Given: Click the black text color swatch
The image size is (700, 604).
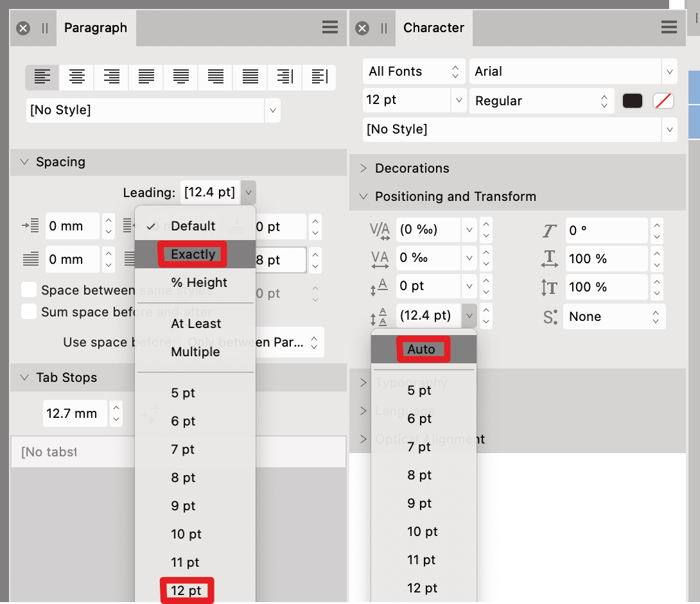Looking at the screenshot, I should [632, 100].
